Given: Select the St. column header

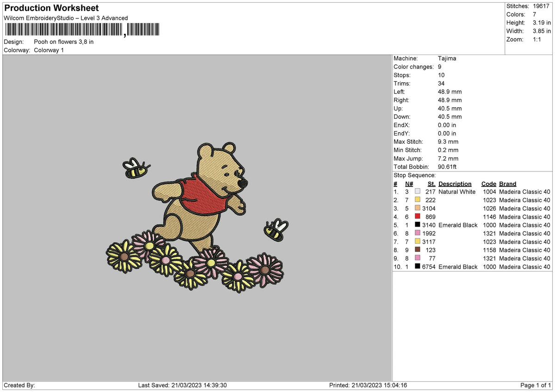Looking at the screenshot, I should 432,184.
